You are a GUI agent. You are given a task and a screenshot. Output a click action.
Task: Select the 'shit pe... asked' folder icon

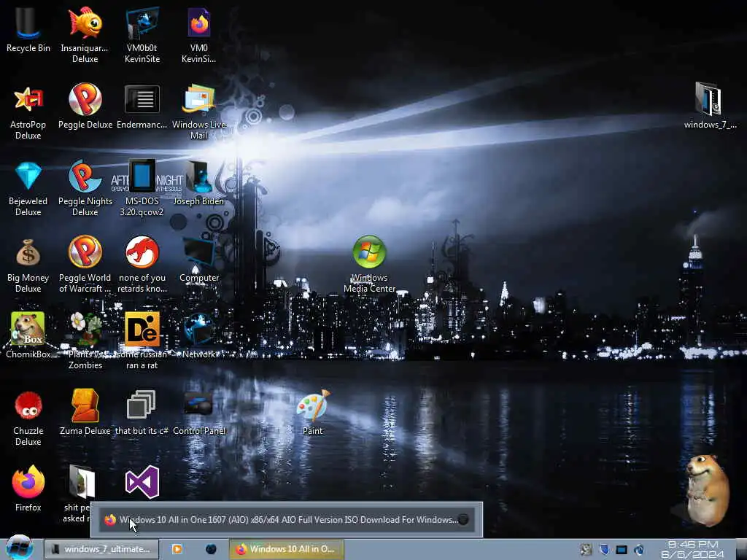(82, 481)
